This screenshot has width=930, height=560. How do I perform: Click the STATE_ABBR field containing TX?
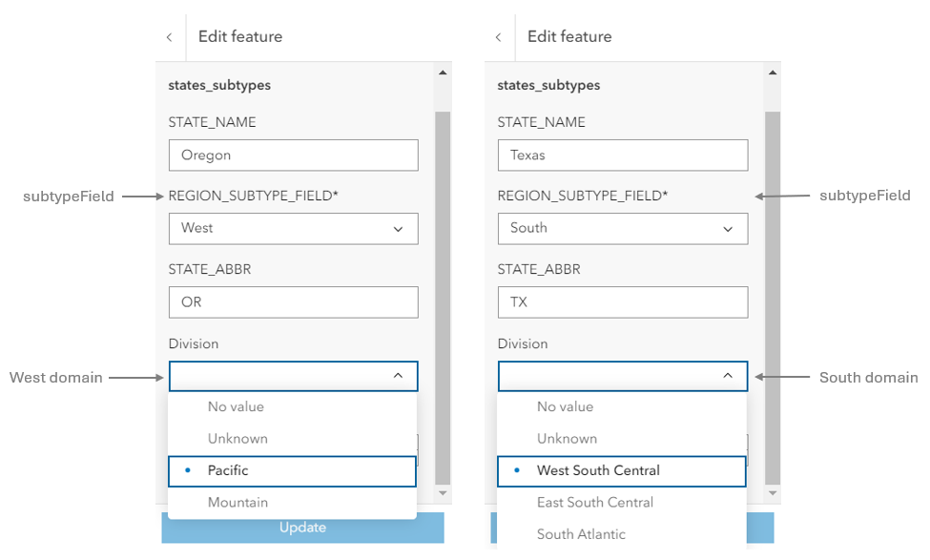point(623,301)
